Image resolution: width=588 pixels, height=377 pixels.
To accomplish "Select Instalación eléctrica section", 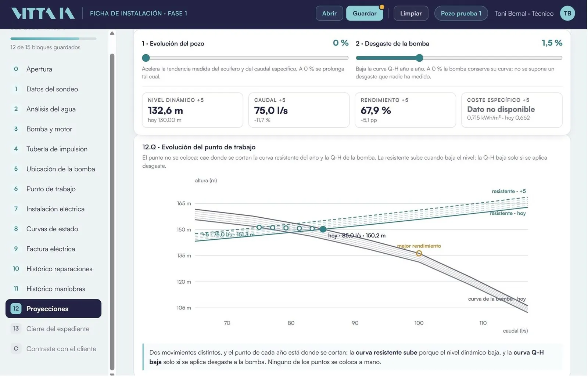I will [53, 209].
